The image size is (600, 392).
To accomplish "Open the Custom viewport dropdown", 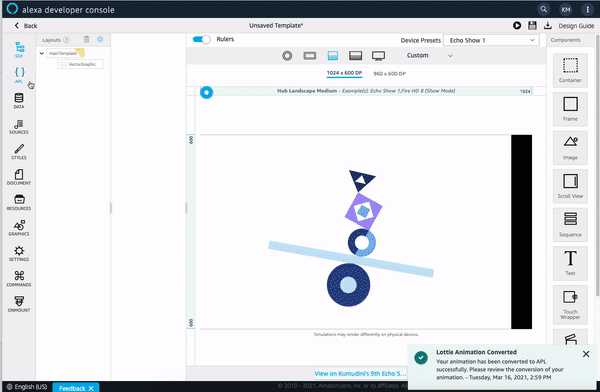I will (429, 56).
